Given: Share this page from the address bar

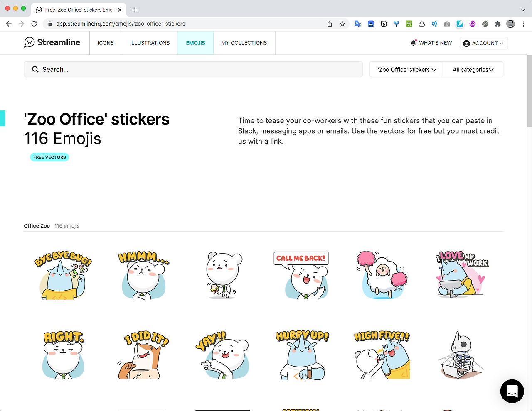Looking at the screenshot, I should [x=330, y=24].
